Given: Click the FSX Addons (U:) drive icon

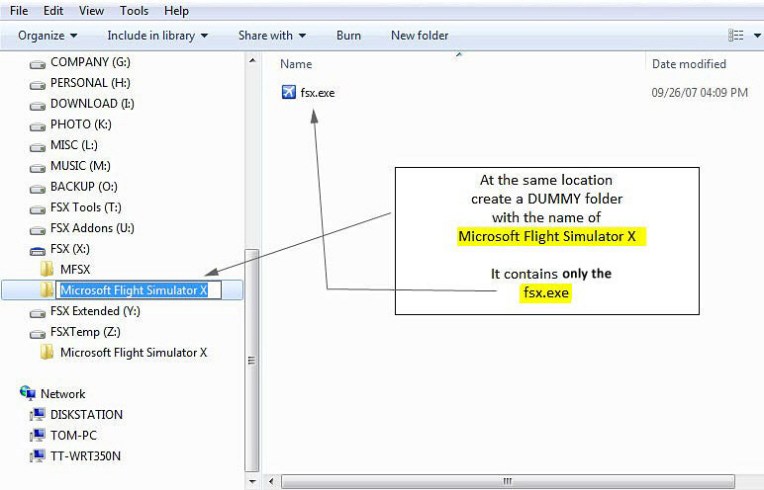Looking at the screenshot, I should click(38, 230).
